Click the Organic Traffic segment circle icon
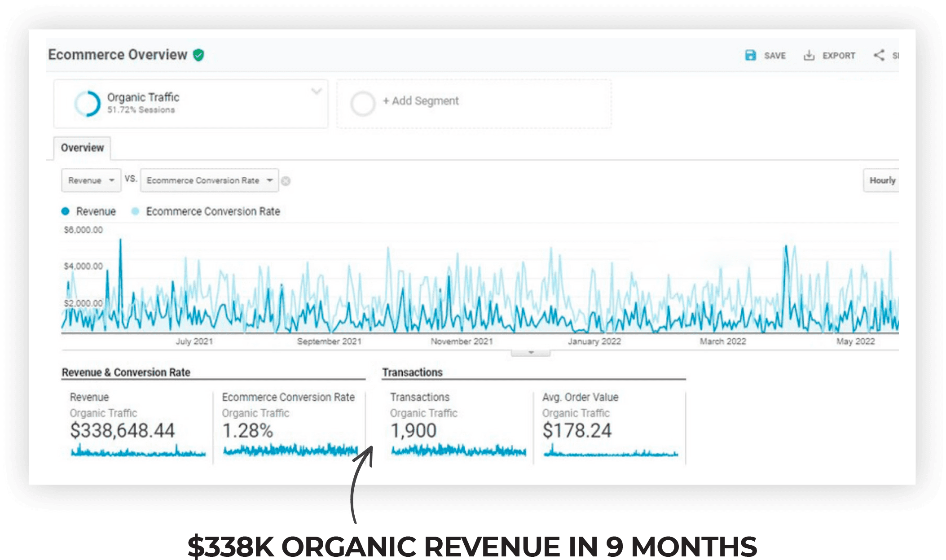This screenshot has width=946, height=560. coord(87,104)
